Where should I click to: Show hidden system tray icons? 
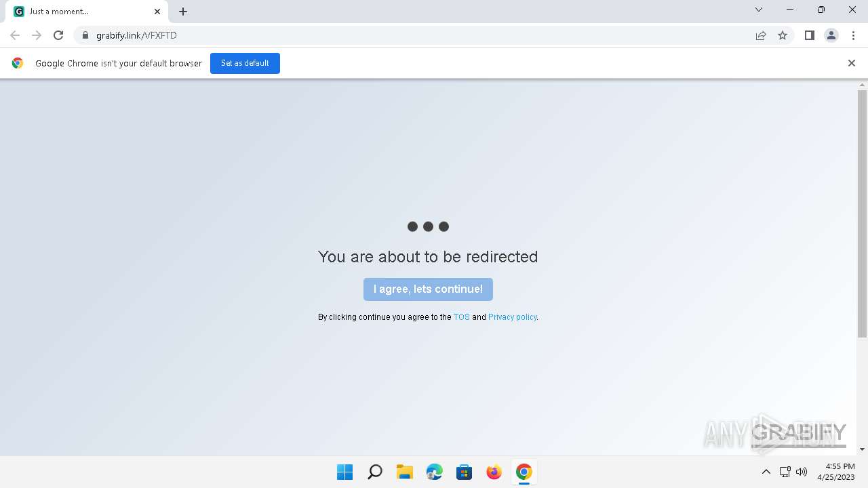click(x=766, y=472)
